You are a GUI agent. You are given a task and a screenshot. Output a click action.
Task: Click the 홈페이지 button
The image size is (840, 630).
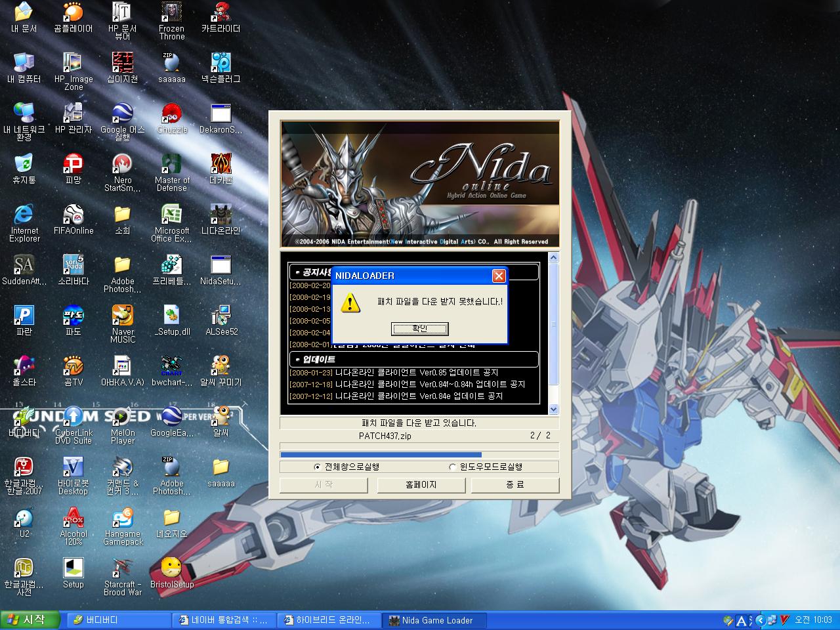pyautogui.click(x=421, y=485)
